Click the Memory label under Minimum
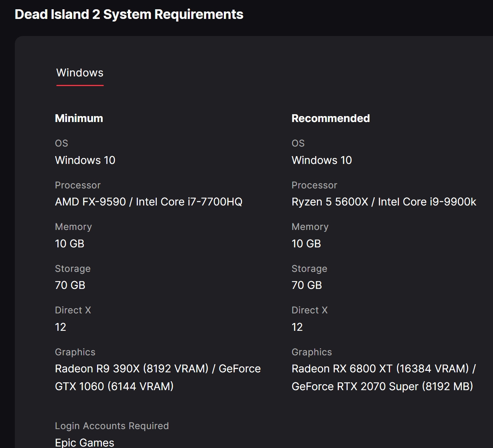The width and height of the screenshot is (493, 448). (73, 227)
